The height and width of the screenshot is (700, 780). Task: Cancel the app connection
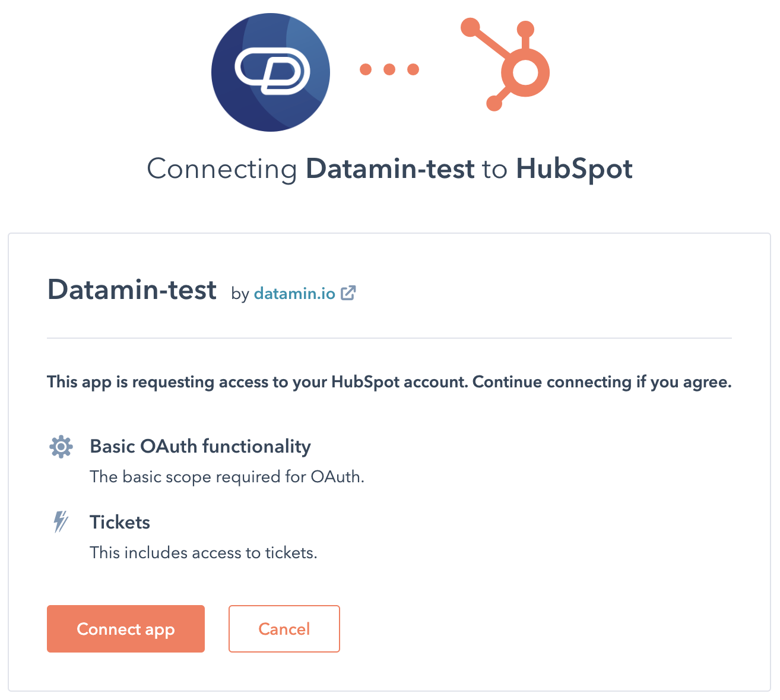tap(284, 629)
